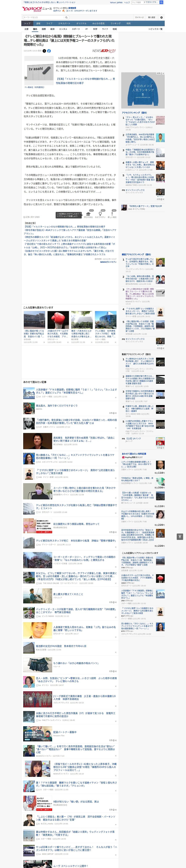Open the オリジナル tab
The width and height of the screenshot is (186, 868).
point(81,24)
